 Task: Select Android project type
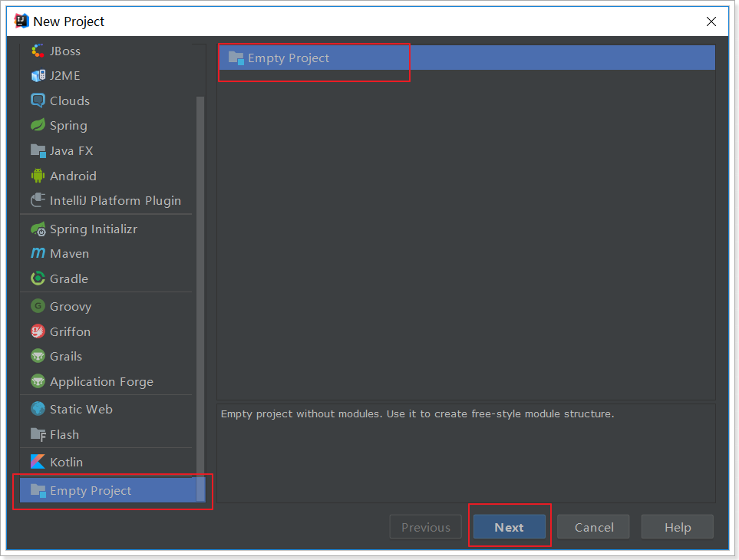(107, 176)
